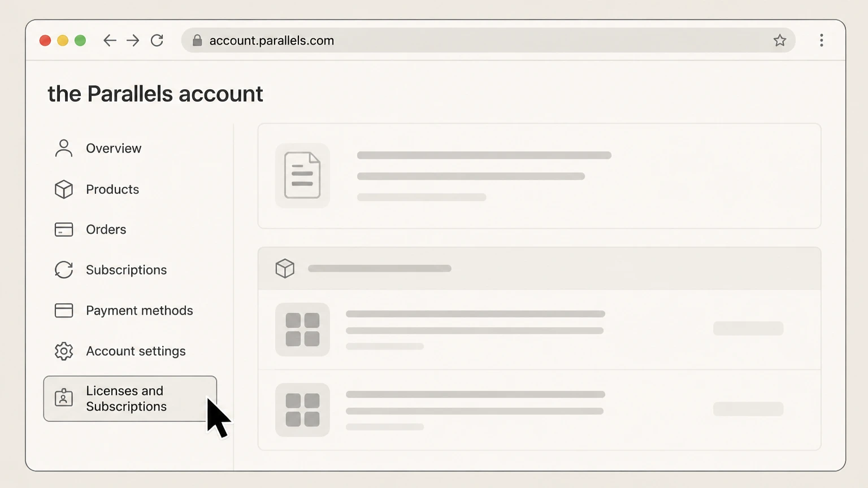This screenshot has width=868, height=488.
Task: Maximize the window with the green button
Action: pos(80,41)
